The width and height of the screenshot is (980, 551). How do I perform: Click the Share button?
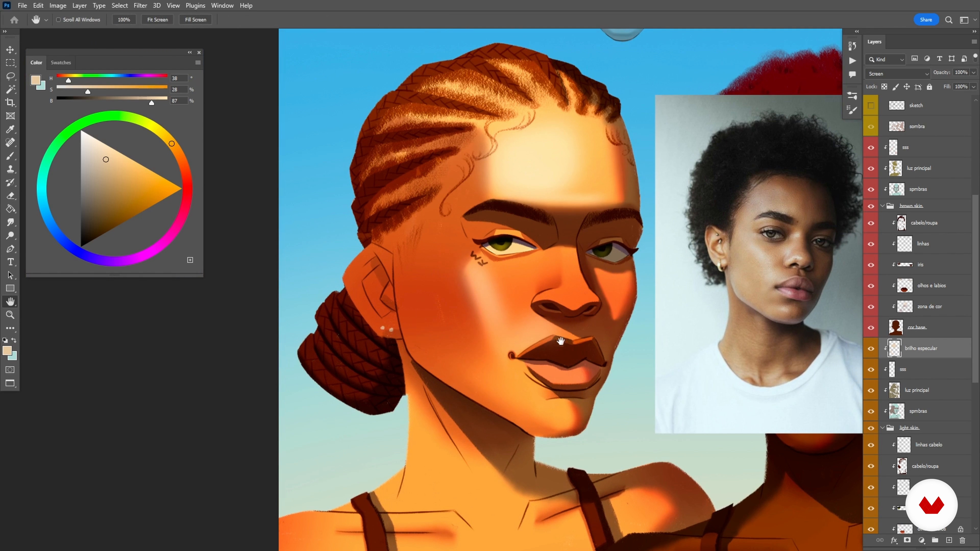[926, 20]
